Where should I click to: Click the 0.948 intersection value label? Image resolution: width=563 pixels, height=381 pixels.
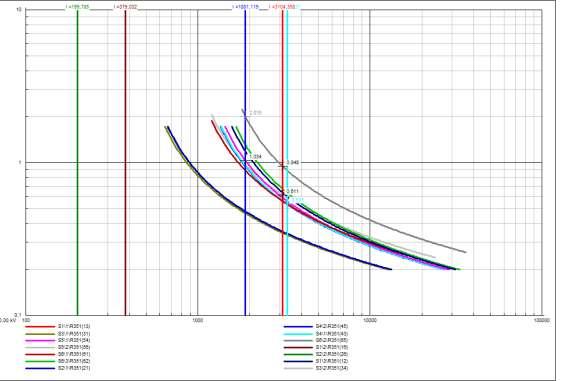[x=293, y=162]
